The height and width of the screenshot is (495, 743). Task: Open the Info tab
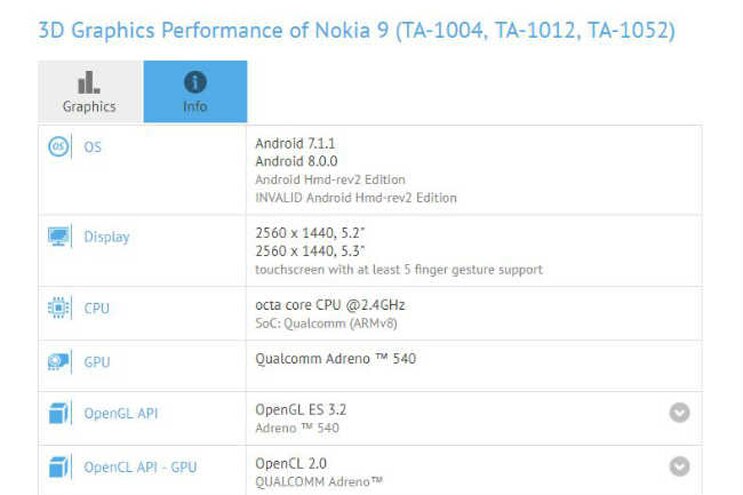[x=195, y=92]
